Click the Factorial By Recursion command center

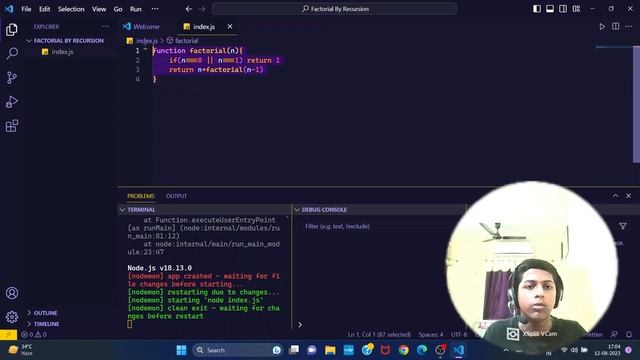click(335, 9)
